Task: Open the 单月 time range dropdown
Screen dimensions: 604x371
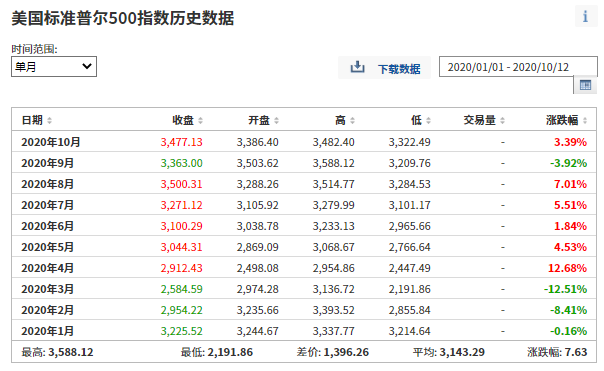Action: point(54,67)
